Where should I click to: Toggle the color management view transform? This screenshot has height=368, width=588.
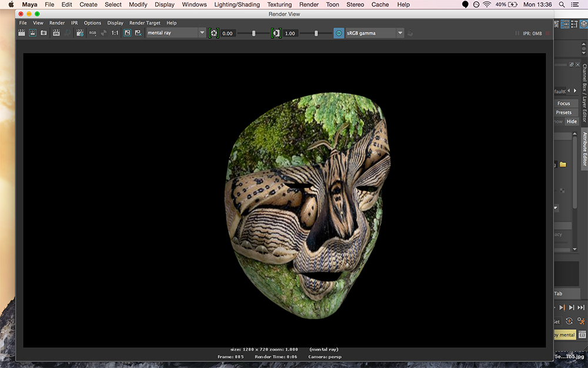pyautogui.click(x=339, y=33)
